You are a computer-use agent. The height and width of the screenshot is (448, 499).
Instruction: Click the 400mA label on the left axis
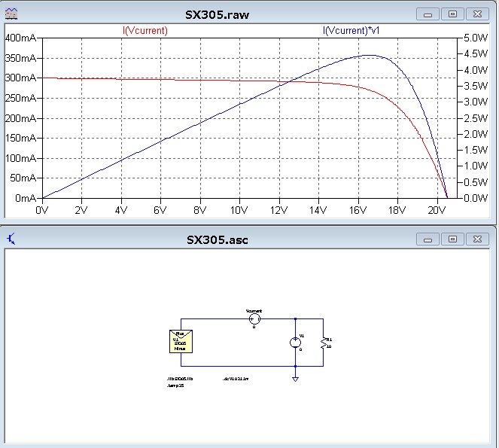coord(20,38)
